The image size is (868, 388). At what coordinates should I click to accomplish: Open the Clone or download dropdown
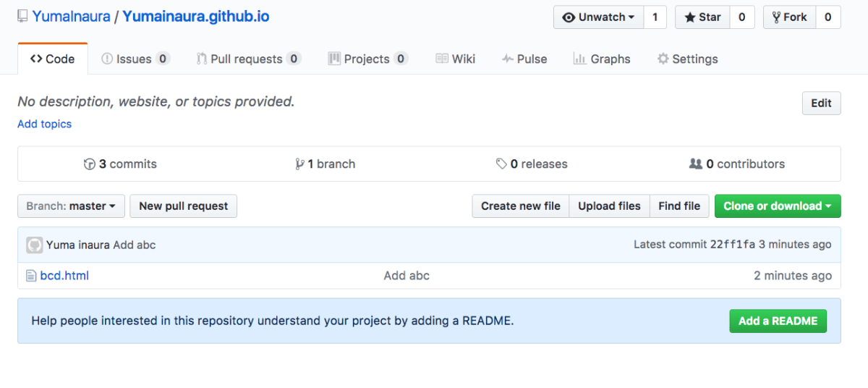click(778, 206)
